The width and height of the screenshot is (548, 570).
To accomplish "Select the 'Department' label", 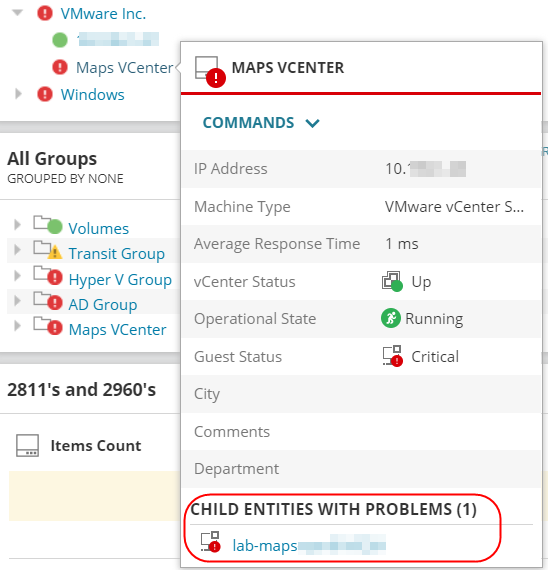I will tap(236, 469).
